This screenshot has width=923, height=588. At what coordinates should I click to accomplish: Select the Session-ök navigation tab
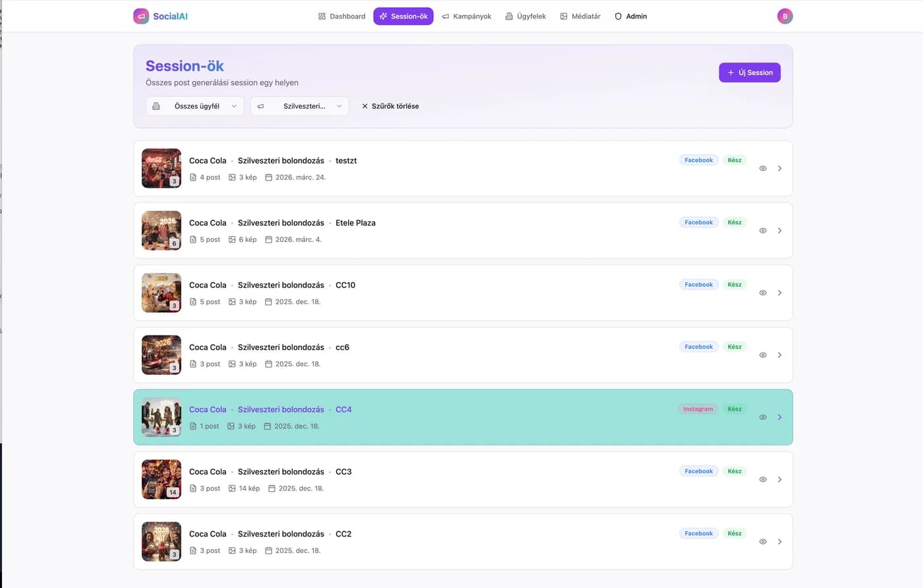point(403,16)
